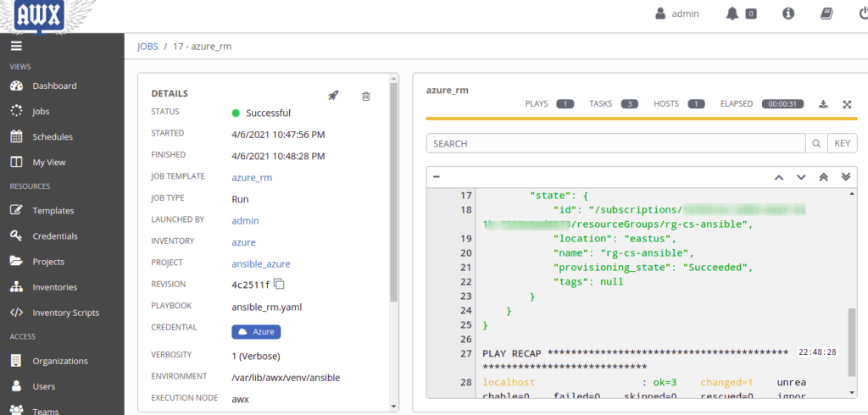Click the admin username text
868x415 pixels.
tap(685, 14)
